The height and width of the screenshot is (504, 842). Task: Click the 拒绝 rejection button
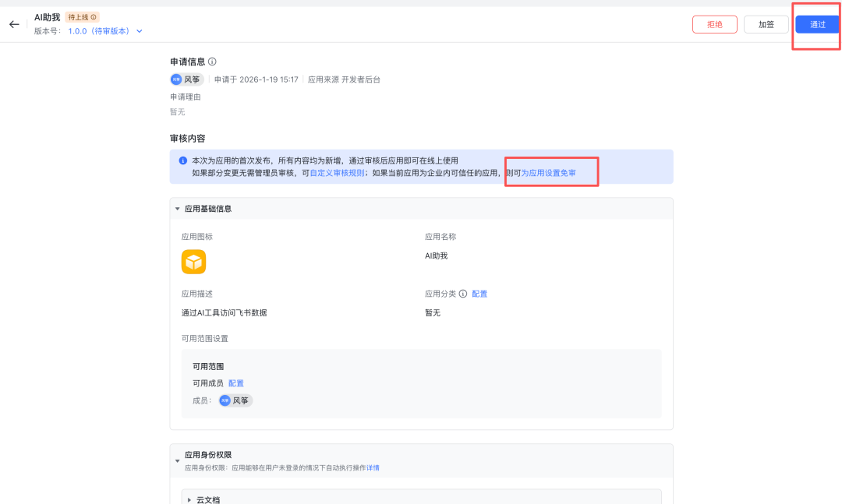point(714,24)
